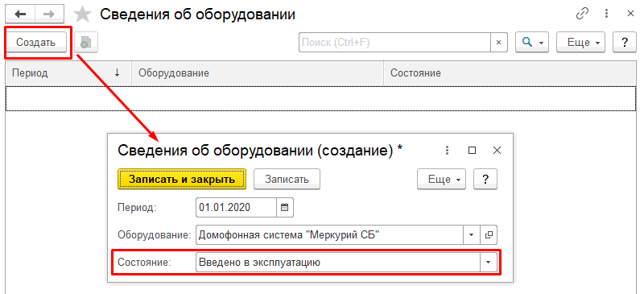
Task: Open the selected Оборудование item form
Action: [489, 234]
